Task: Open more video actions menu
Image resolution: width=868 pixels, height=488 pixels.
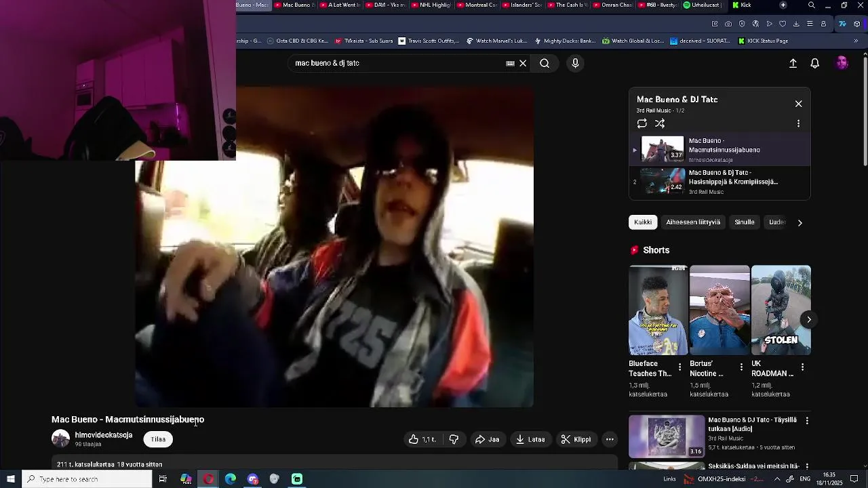Action: pyautogui.click(x=610, y=439)
